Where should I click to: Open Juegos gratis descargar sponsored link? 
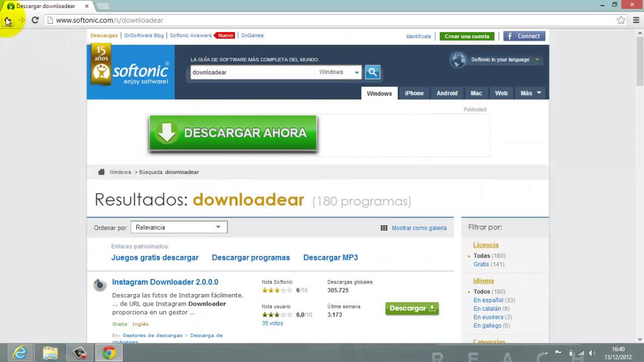(x=155, y=257)
